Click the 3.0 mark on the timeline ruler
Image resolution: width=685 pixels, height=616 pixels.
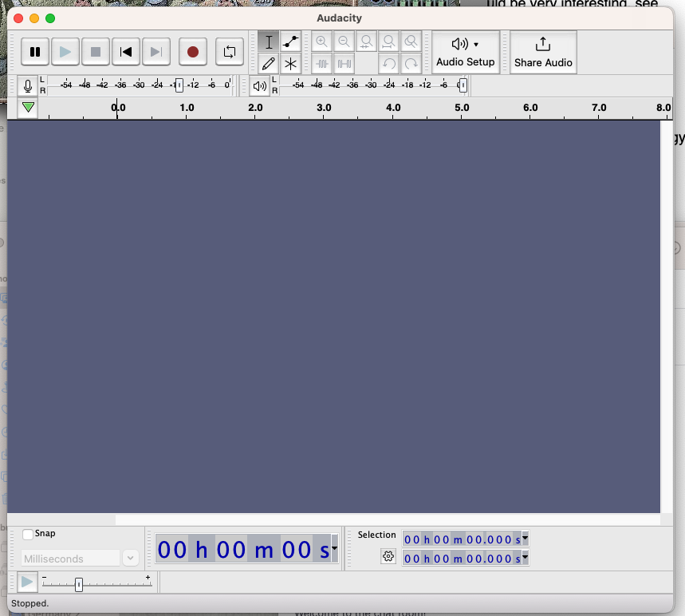[x=324, y=108]
